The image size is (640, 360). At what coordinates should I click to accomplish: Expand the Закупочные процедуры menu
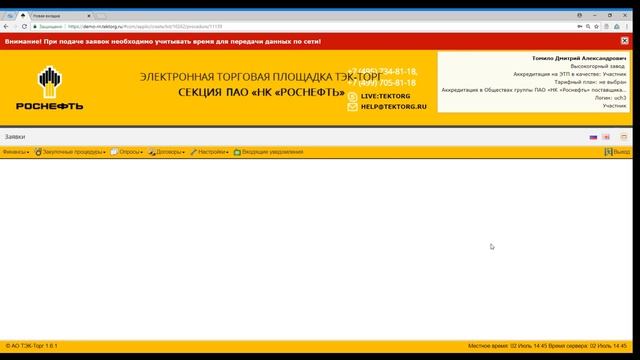point(70,152)
